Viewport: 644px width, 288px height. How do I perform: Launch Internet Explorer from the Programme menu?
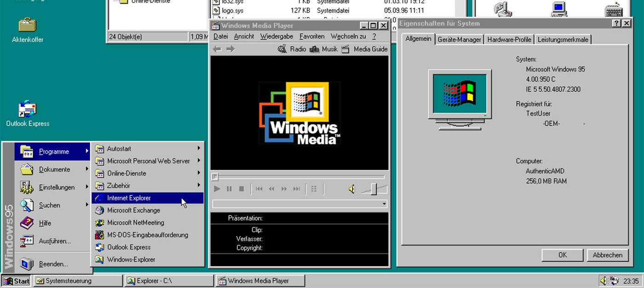pyautogui.click(x=148, y=198)
